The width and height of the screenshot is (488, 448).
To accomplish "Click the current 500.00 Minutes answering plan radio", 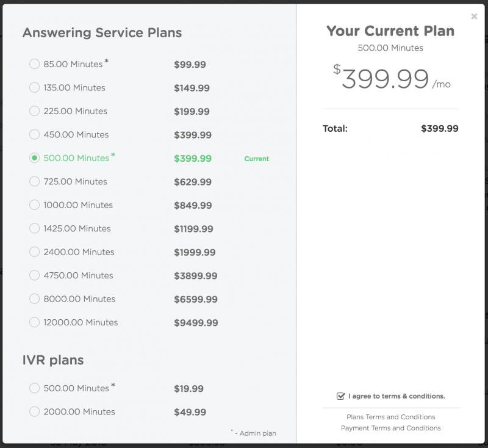I will click(35, 158).
